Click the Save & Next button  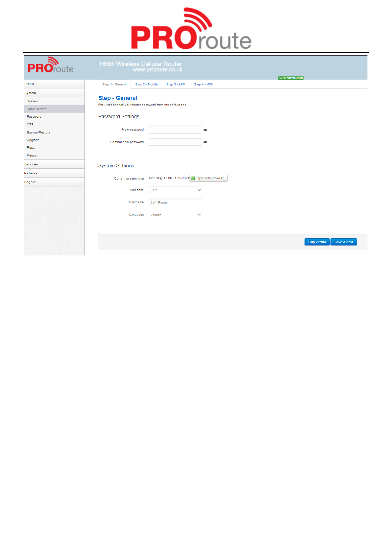pyautogui.click(x=344, y=242)
